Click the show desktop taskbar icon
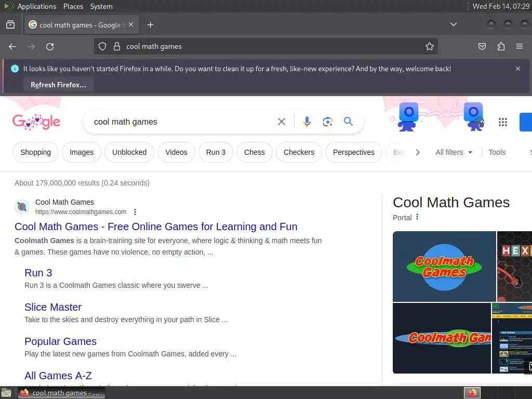This screenshot has height=399, width=532. pos(6,393)
